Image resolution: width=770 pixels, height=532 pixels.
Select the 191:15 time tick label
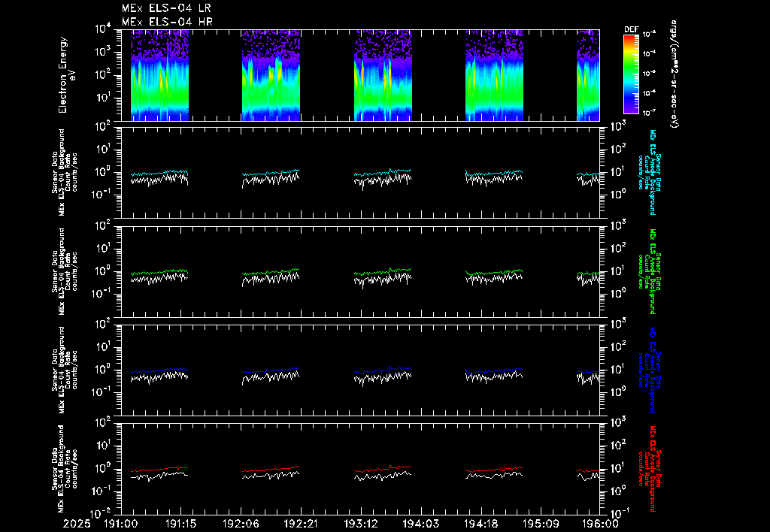[x=180, y=524]
